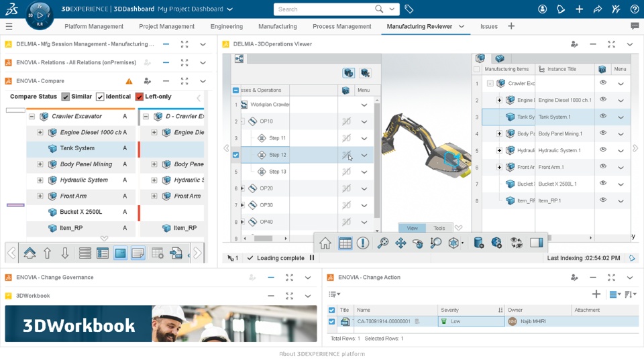Viewport: 644px width, 362px height.
Task: Open the Manufacturing Reviewer tab dropdown chevron
Action: (462, 26)
